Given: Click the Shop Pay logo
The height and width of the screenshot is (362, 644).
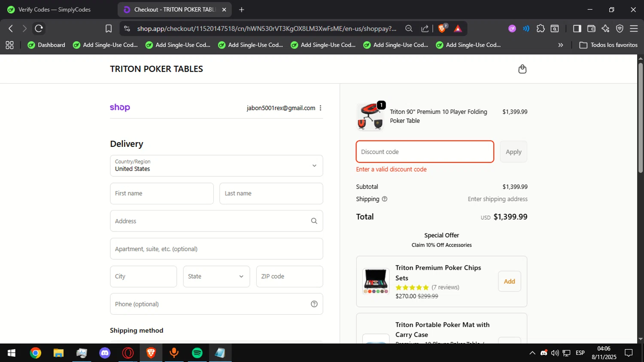Looking at the screenshot, I should tap(120, 107).
